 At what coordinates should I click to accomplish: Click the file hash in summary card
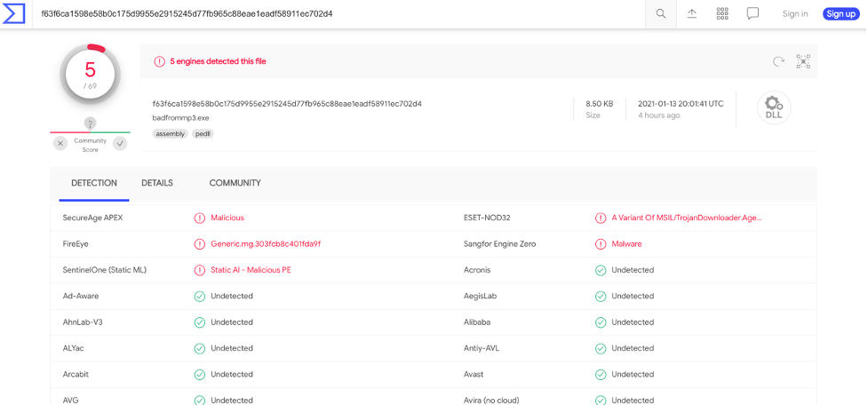tap(287, 103)
